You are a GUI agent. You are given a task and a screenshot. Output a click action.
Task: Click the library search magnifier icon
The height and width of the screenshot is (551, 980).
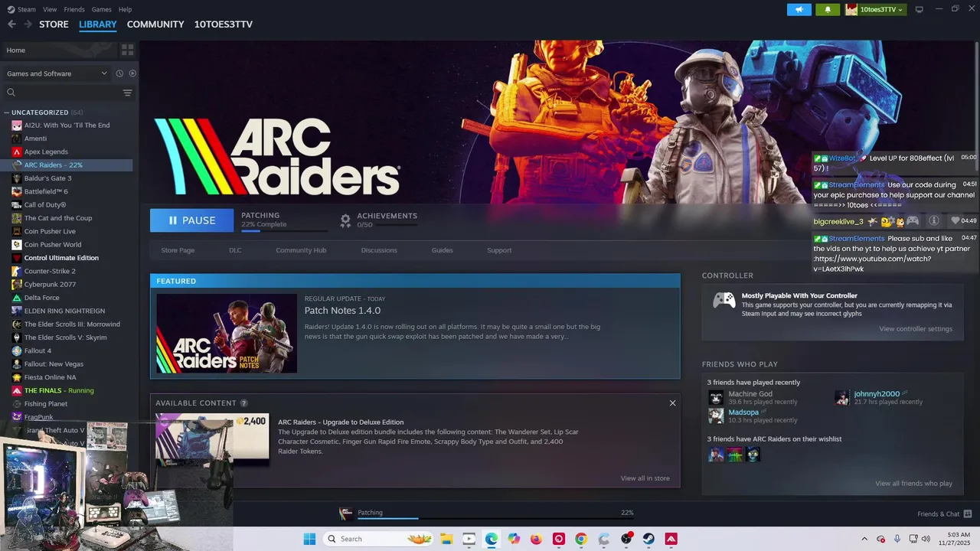pos(11,93)
